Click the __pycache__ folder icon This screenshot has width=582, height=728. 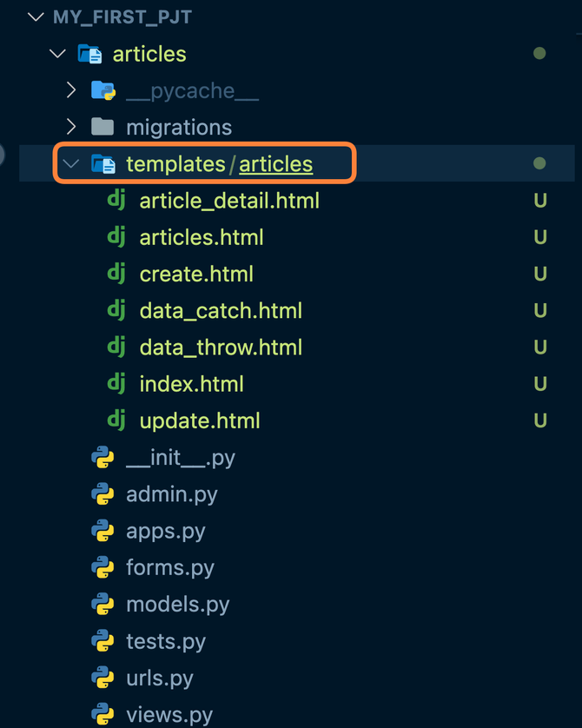pyautogui.click(x=103, y=90)
